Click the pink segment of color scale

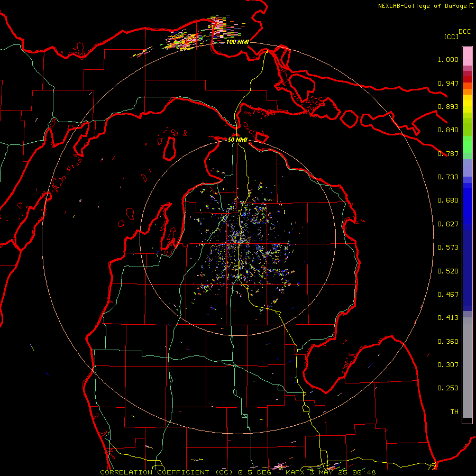[x=467, y=56]
